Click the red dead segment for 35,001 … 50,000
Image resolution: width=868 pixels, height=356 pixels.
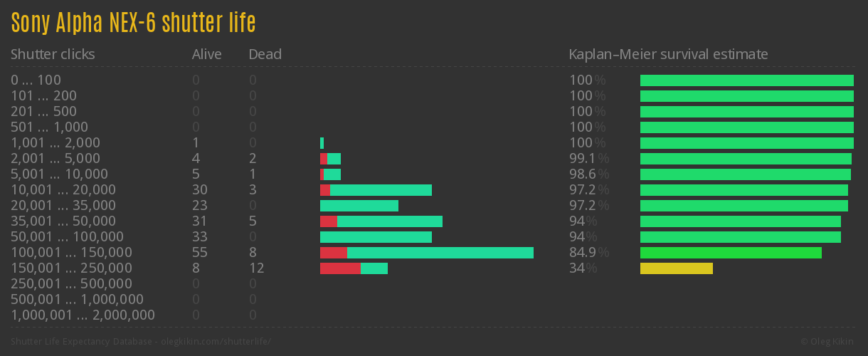coord(328,221)
